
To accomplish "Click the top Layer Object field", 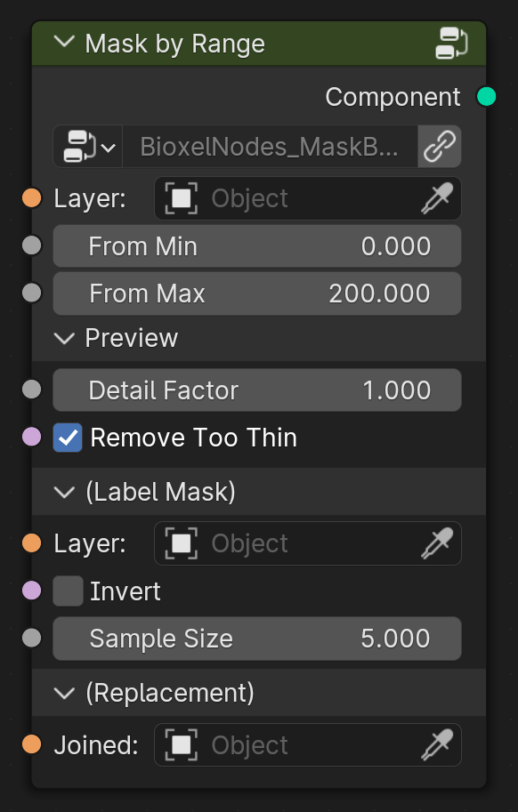I will coord(308,198).
